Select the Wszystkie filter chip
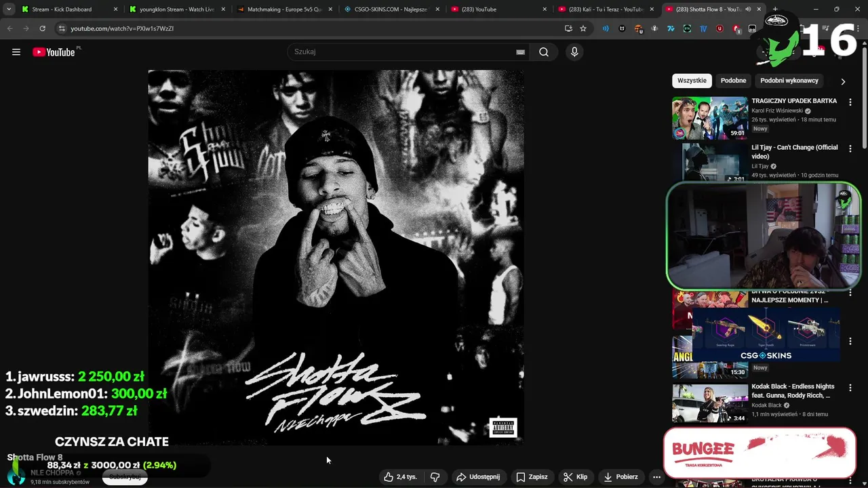 coord(692,81)
